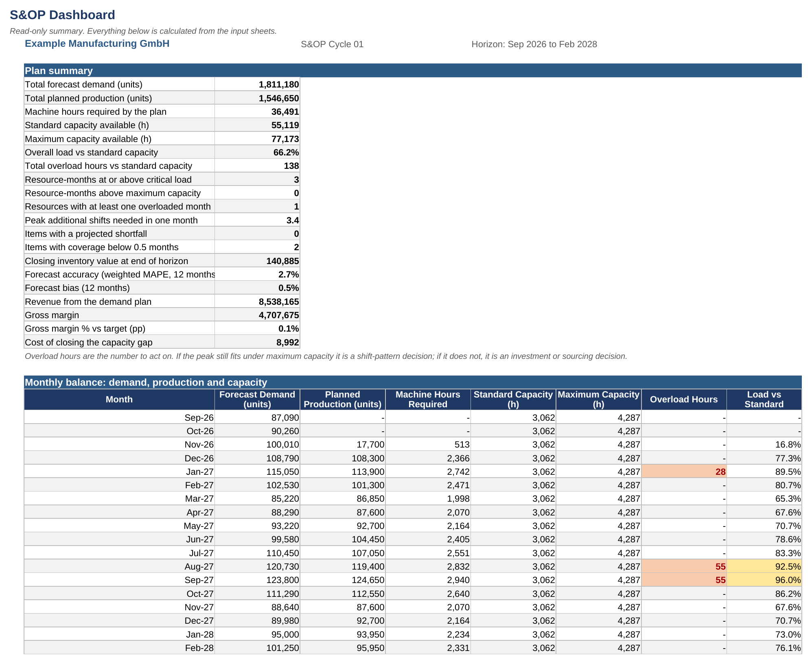Select Mar-27 forecast demand 85,220
Viewport: 812px width, 664px height.
click(257, 498)
